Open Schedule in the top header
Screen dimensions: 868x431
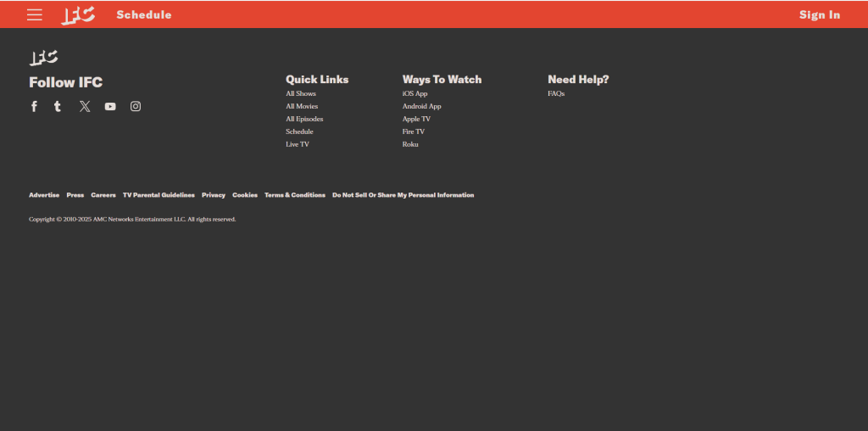pos(144,15)
